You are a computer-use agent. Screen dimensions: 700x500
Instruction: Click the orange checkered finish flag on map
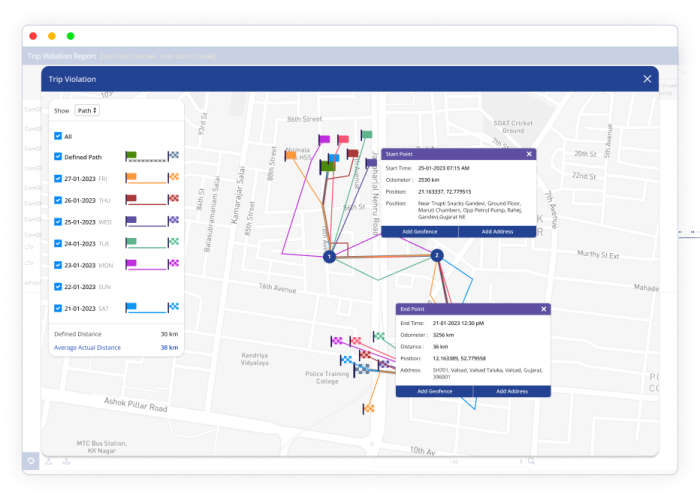369,407
